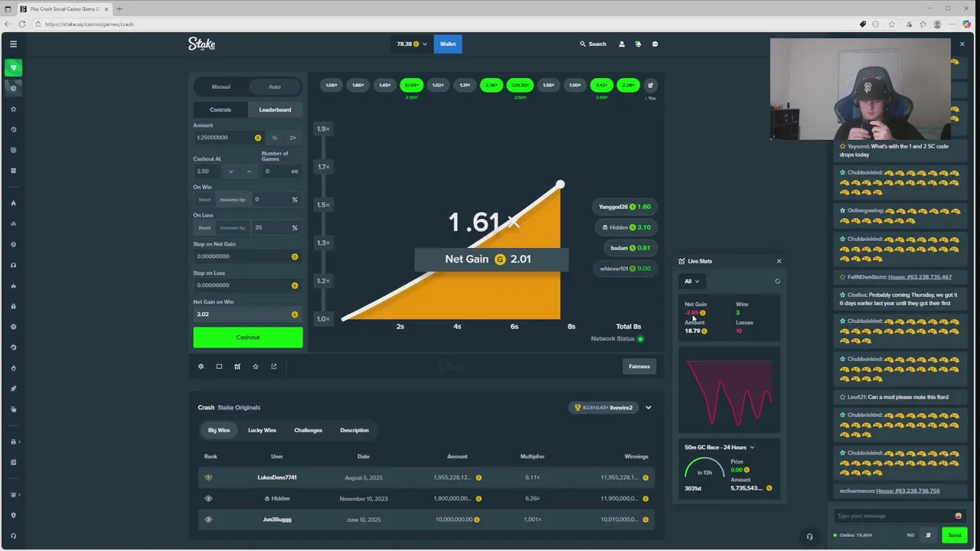Open chat rules icon beside Send
980x551 pixels.
[928, 536]
